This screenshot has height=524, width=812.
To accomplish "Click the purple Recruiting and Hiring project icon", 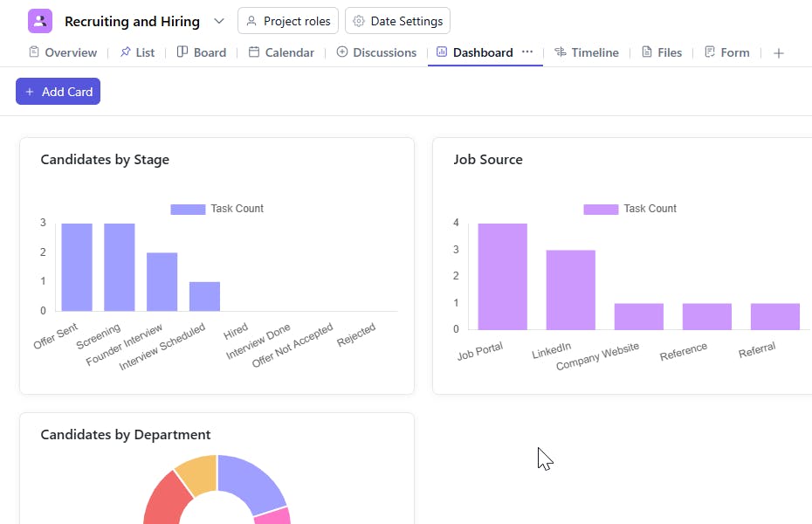I will pyautogui.click(x=40, y=21).
